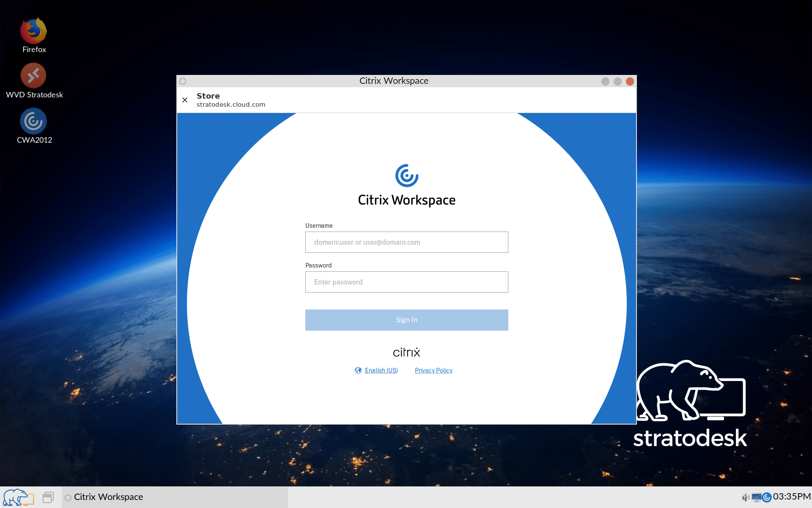Image resolution: width=812 pixels, height=508 pixels.
Task: Focus the Enter password field
Action: 406,282
